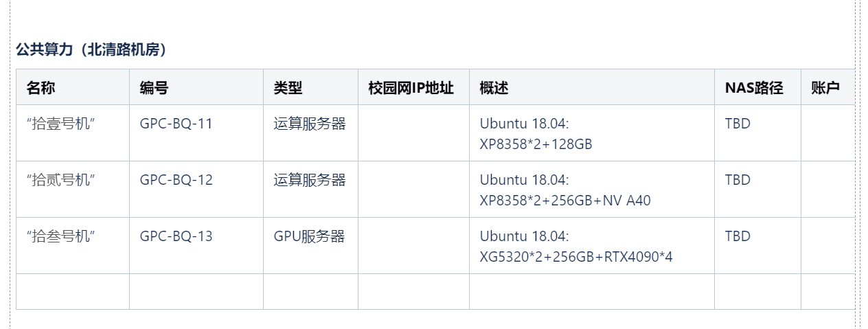Click the TBD cell in GPC-BQ-13 row

pyautogui.click(x=757, y=246)
